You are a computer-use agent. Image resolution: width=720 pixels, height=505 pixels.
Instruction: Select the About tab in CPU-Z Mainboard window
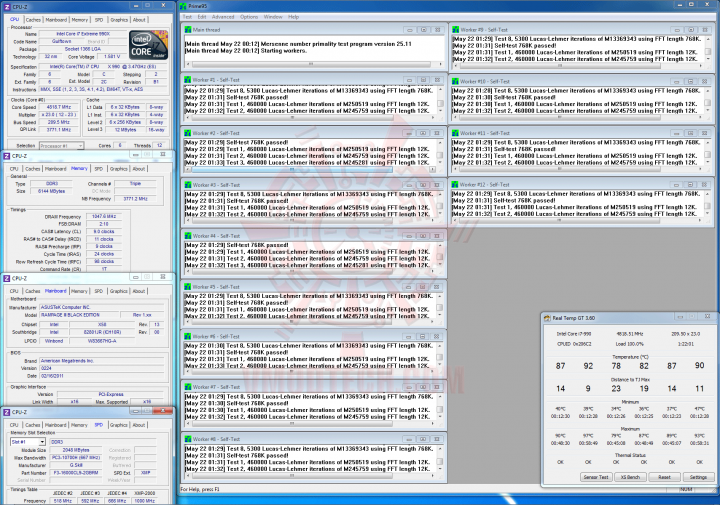coord(139,291)
